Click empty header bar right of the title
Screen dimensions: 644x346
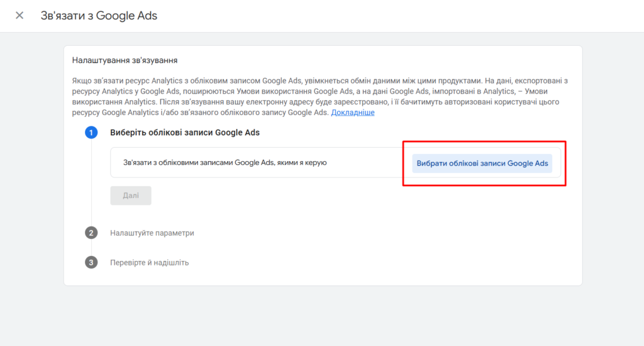tap(409, 16)
